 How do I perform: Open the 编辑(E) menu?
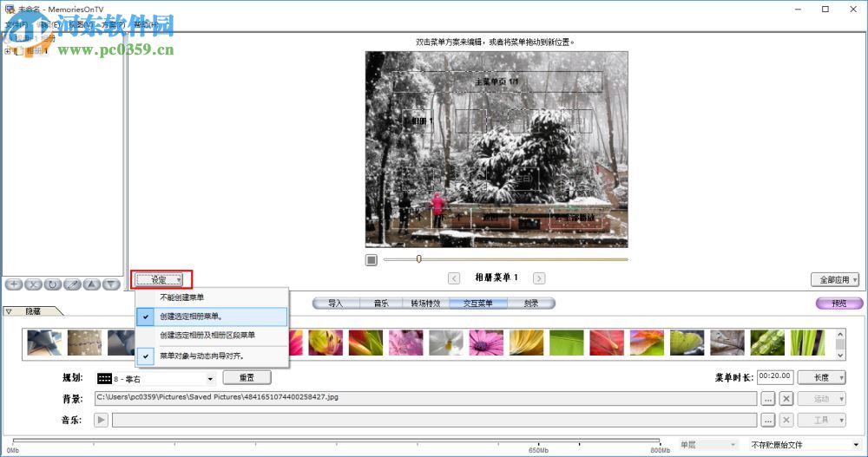pos(49,24)
